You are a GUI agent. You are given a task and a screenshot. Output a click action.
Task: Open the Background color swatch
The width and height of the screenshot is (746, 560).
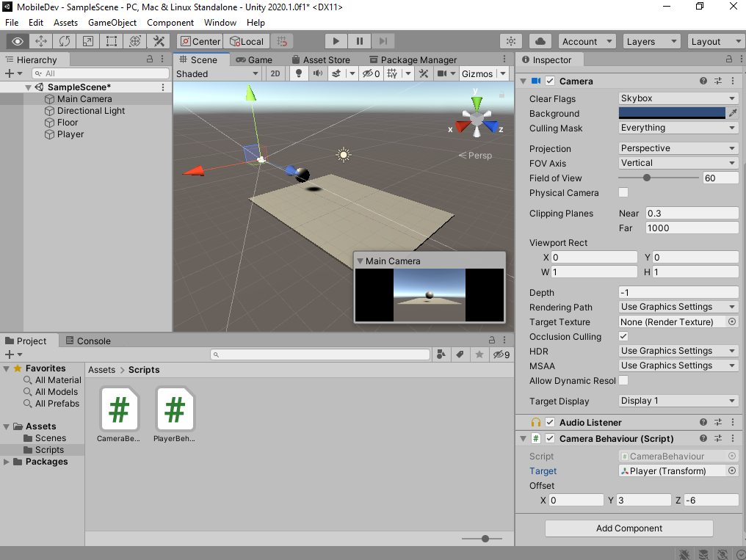[x=670, y=113]
